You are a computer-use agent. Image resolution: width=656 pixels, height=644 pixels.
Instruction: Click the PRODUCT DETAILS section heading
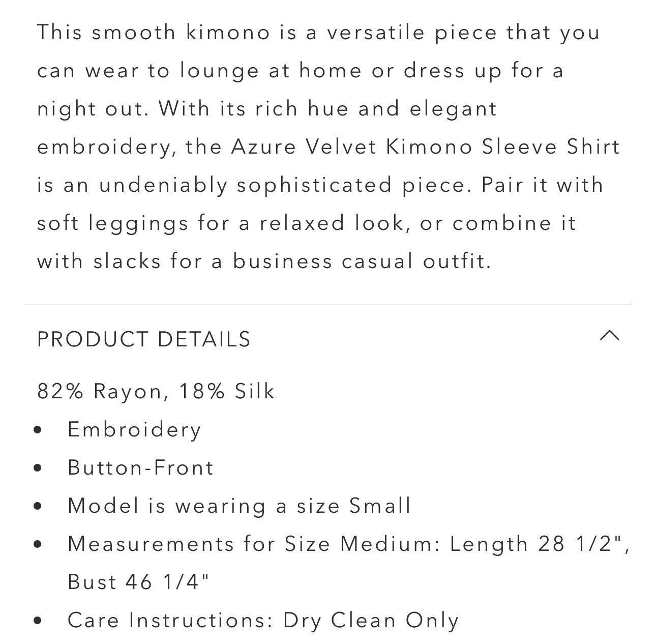tap(144, 339)
